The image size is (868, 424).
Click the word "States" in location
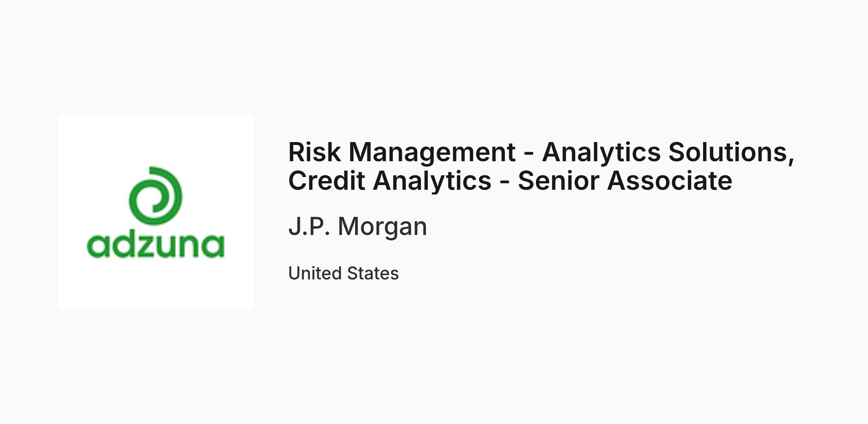point(373,273)
